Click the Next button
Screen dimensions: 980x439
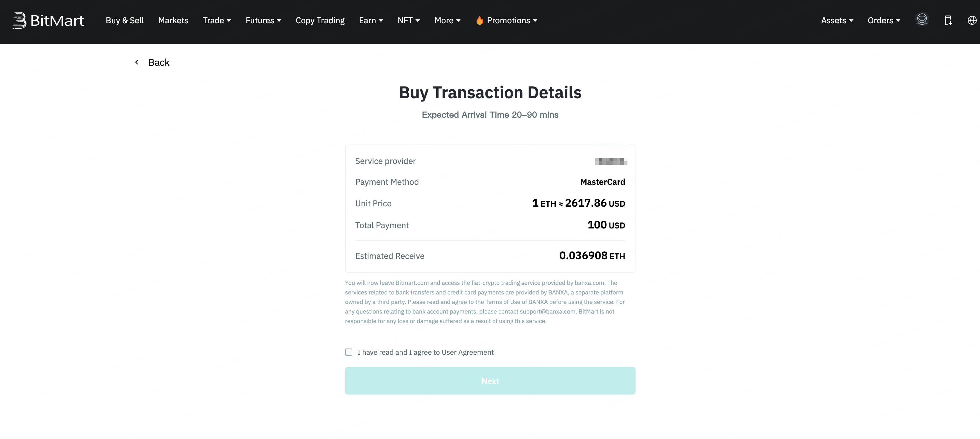point(490,381)
